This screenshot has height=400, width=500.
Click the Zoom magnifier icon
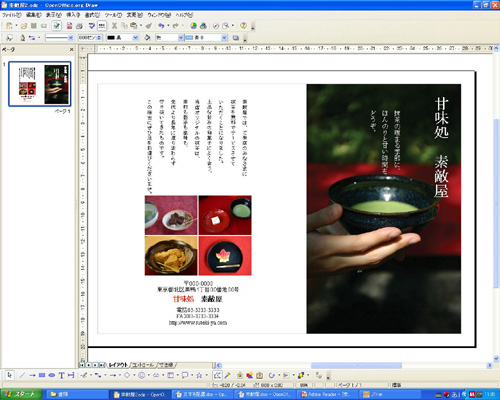click(x=226, y=26)
